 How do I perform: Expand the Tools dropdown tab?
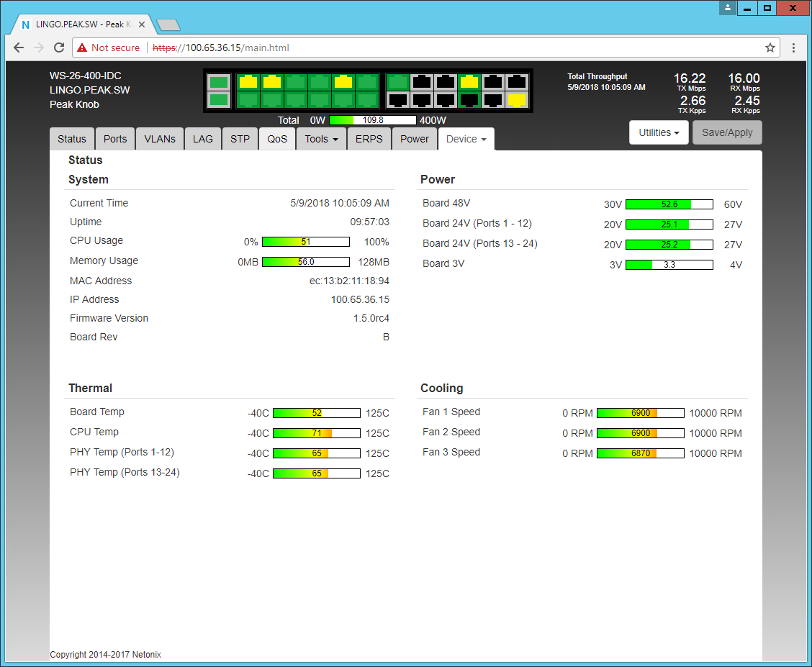[321, 139]
